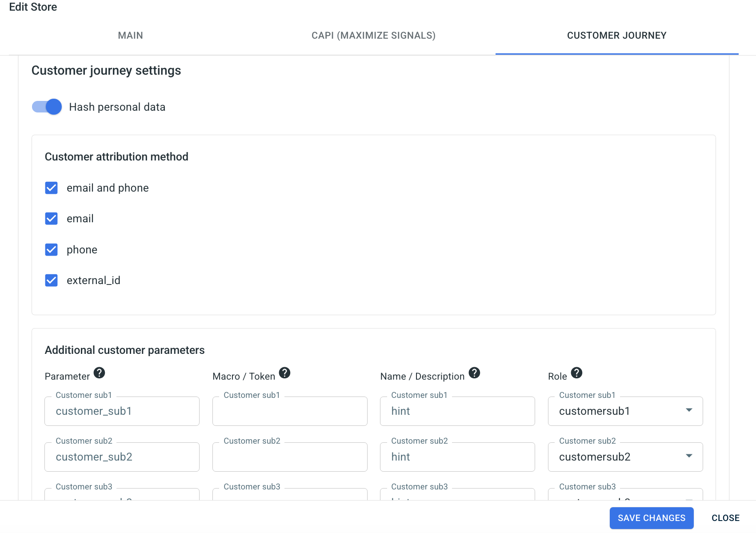Uncheck the phone attribution checkbox
Screen dimensions: 756x533
52,250
